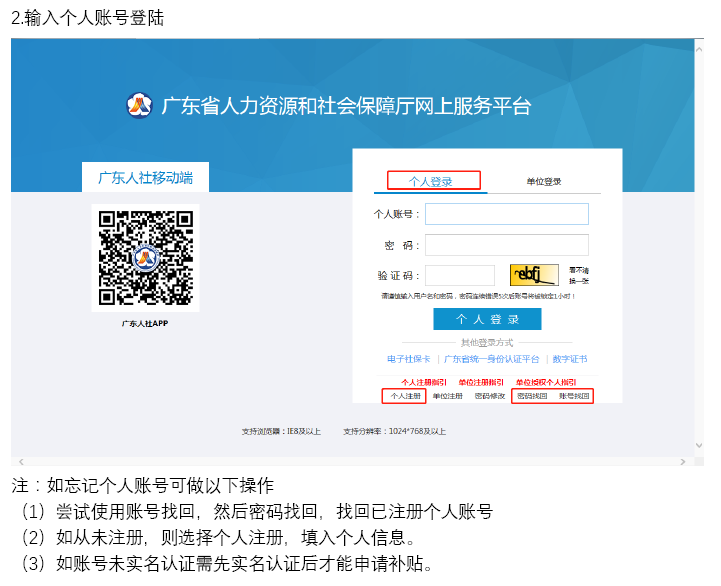Click the 广东人社移动端 tab label
721x586 pixels.
point(145,178)
